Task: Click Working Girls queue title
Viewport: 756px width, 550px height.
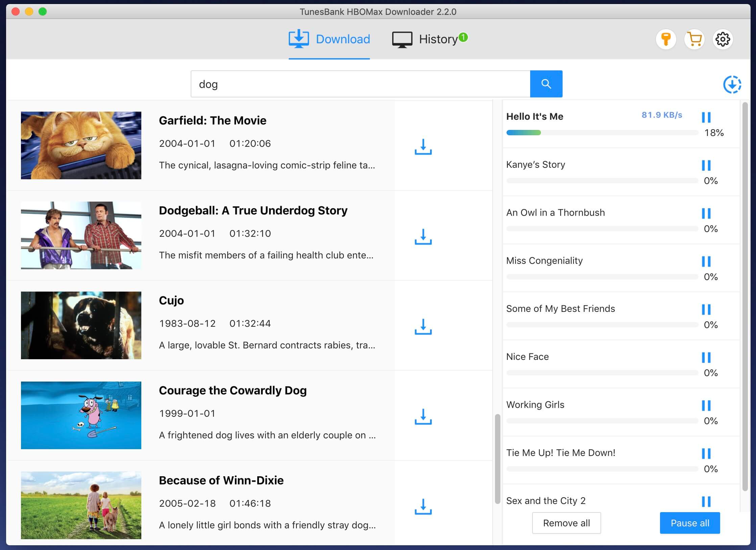Action: click(x=535, y=405)
